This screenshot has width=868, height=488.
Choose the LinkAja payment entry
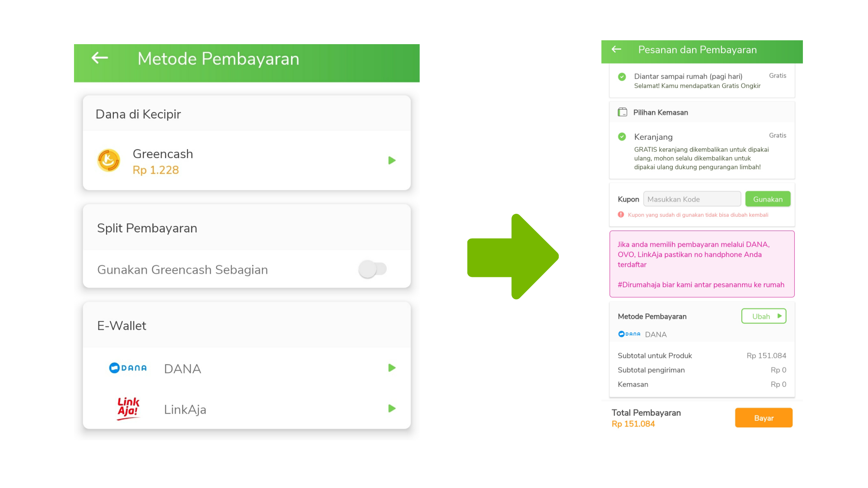[247, 409]
